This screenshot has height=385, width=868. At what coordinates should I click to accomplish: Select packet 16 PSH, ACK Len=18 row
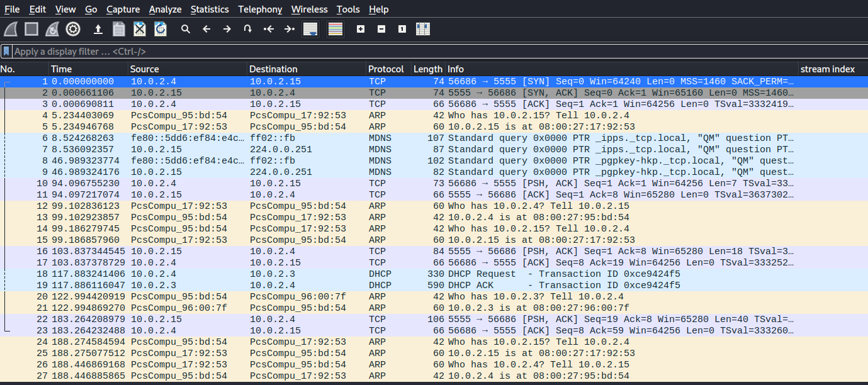[434, 251]
